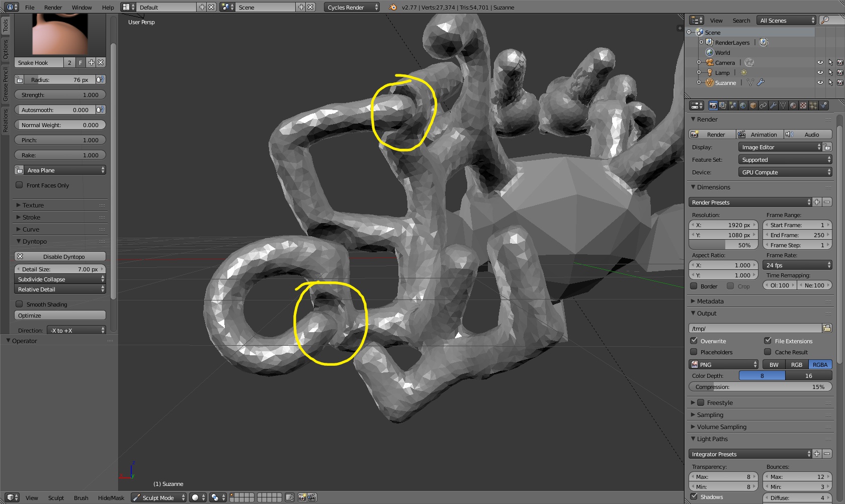The height and width of the screenshot is (504, 845).
Task: Click the Optimize button
Action: click(x=60, y=315)
